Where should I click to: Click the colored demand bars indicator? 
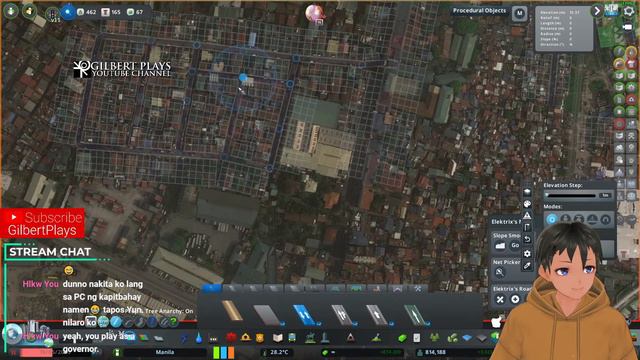click(x=224, y=352)
